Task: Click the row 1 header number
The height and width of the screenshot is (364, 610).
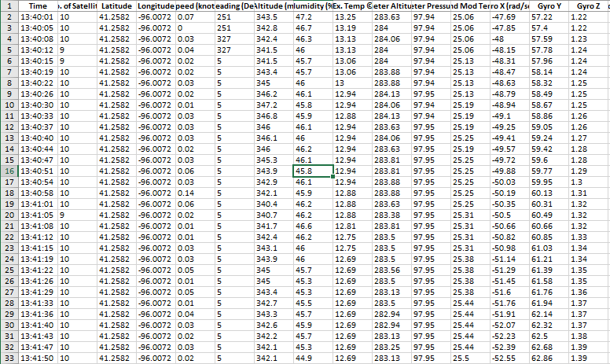Action: 8,6
